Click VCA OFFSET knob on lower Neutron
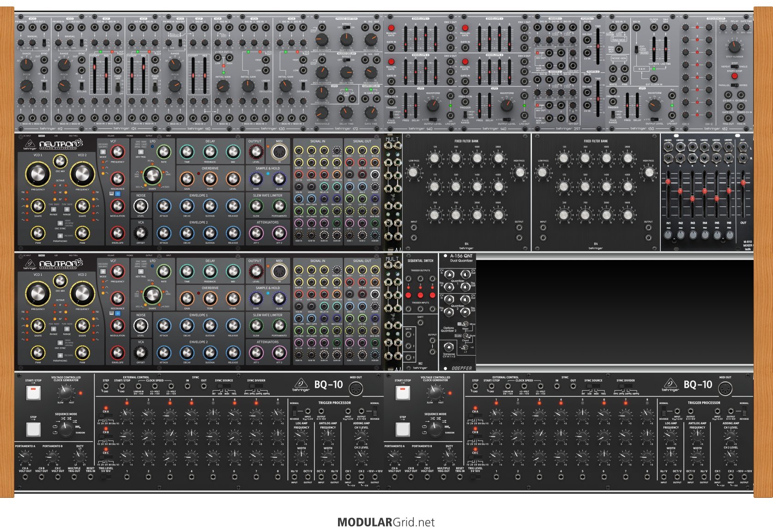Screen dimensions: 773x532 [140, 352]
